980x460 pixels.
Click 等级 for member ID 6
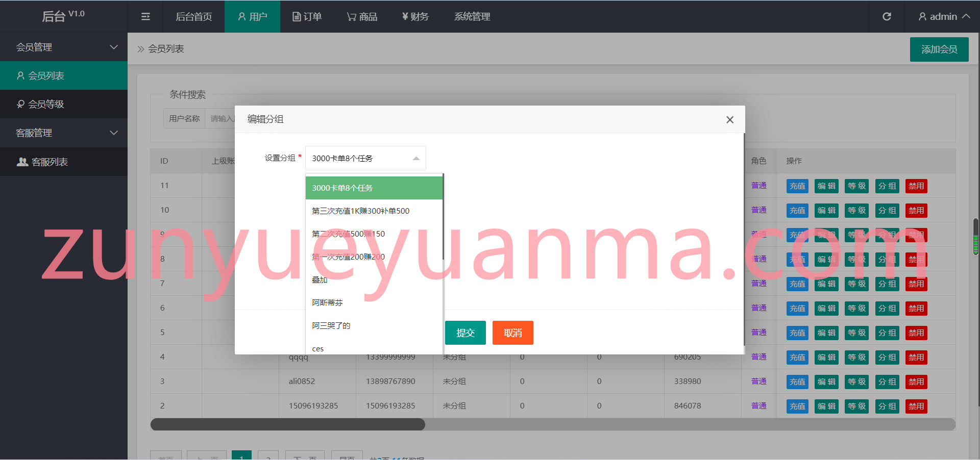[x=857, y=309]
